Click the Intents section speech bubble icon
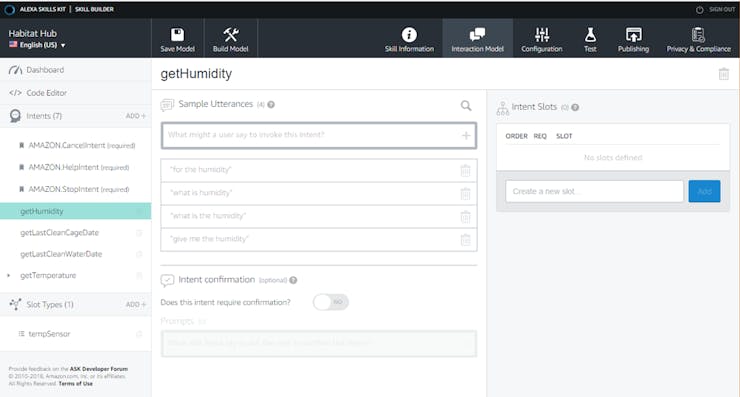740x397 pixels. coord(15,116)
